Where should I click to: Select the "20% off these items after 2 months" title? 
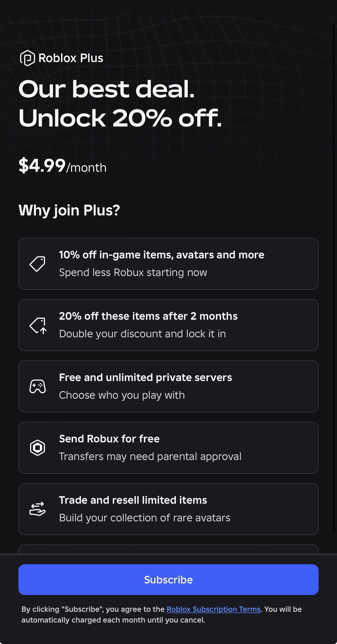click(x=148, y=316)
